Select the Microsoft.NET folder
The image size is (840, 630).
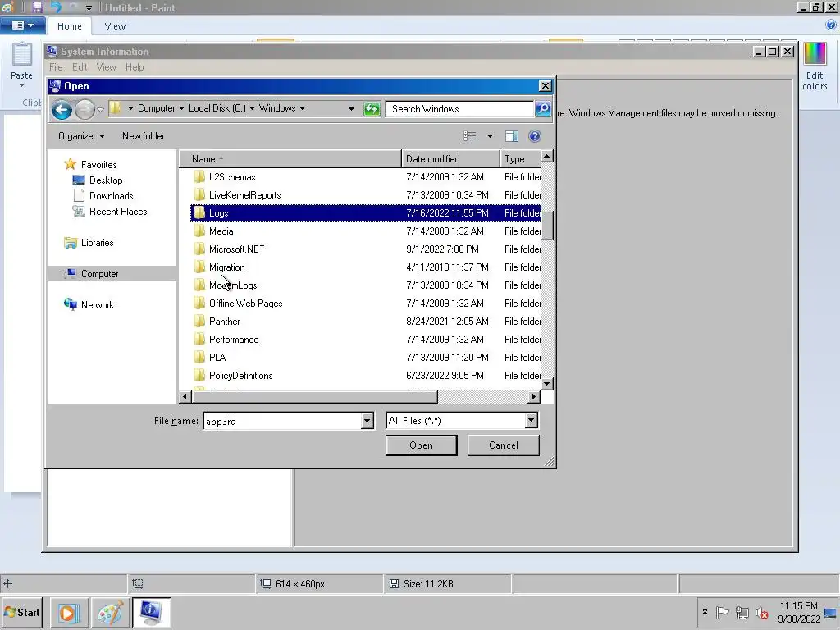365,249
